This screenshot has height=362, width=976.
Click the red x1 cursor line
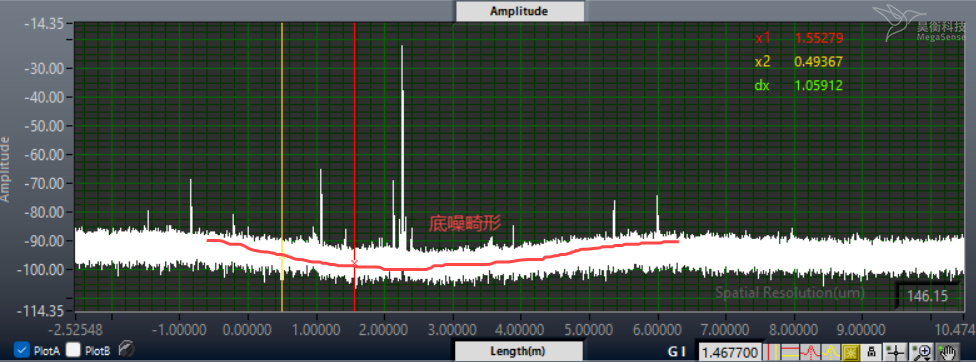click(x=355, y=167)
